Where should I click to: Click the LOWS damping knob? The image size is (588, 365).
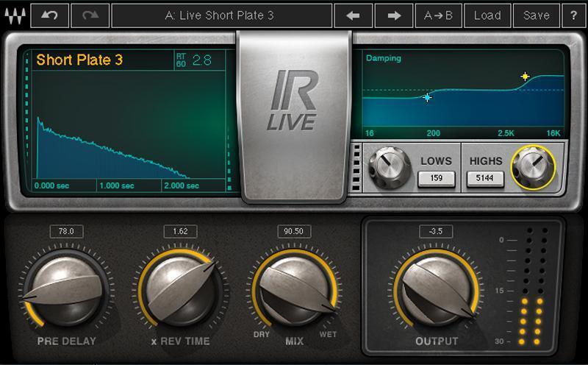click(390, 168)
